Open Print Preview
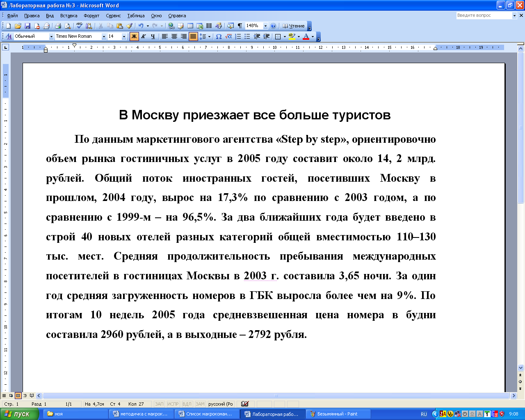525x420 pixels. (x=68, y=26)
